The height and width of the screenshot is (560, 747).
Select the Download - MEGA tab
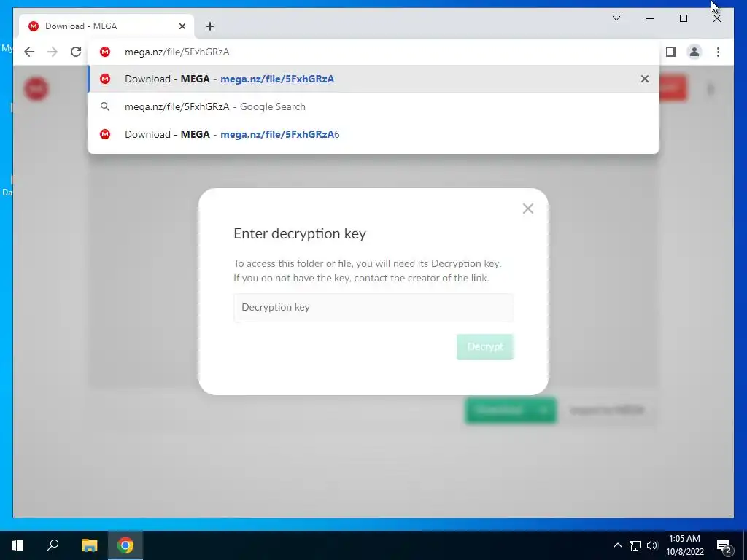click(x=107, y=26)
